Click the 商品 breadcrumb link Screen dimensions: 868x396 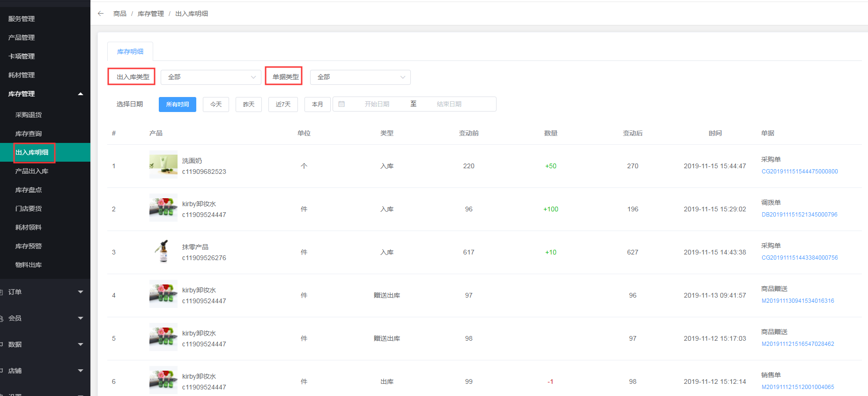(x=120, y=14)
